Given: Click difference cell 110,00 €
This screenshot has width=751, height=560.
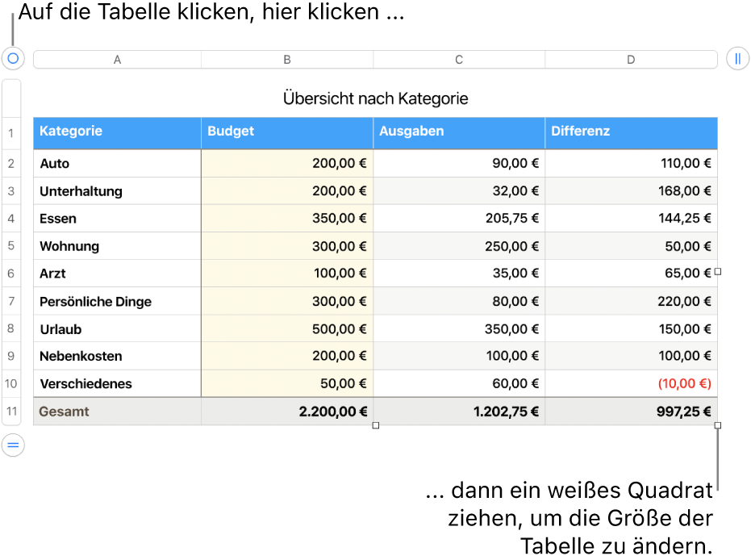Looking at the screenshot, I should pos(632,163).
